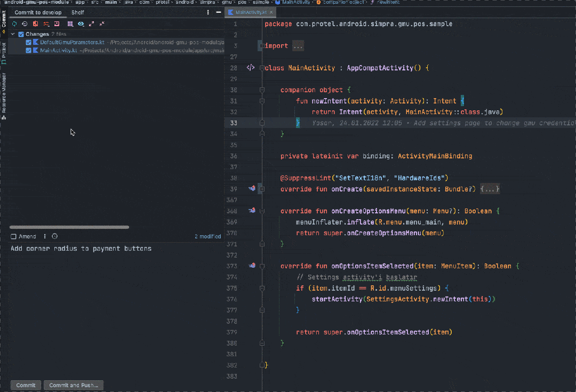The width and height of the screenshot is (576, 392).
Task: Fold onCreateOptionsMenu at line 368
Action: 262,211
